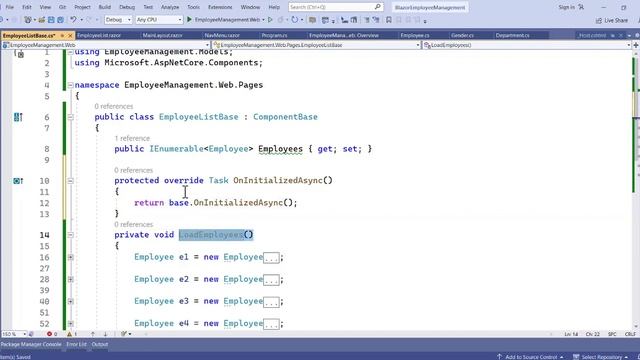Open the startup project dropdown arrow
This screenshot has height=360, width=640.
[x=263, y=20]
